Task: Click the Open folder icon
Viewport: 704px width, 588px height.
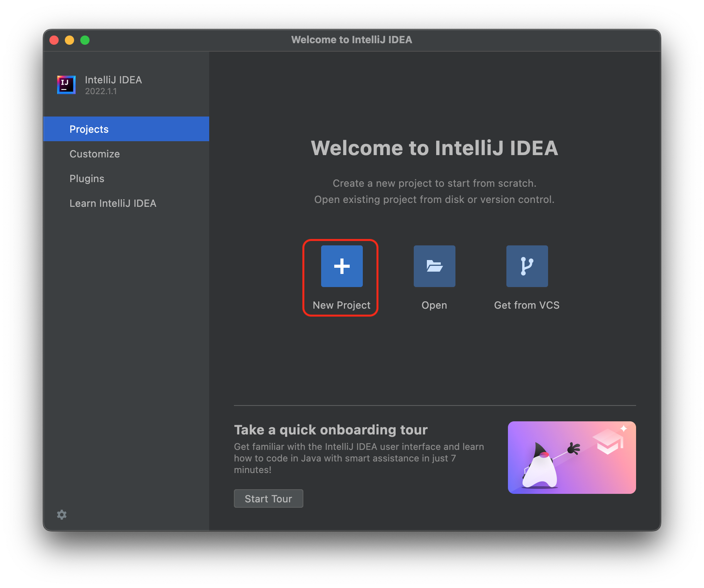Action: pos(434,266)
